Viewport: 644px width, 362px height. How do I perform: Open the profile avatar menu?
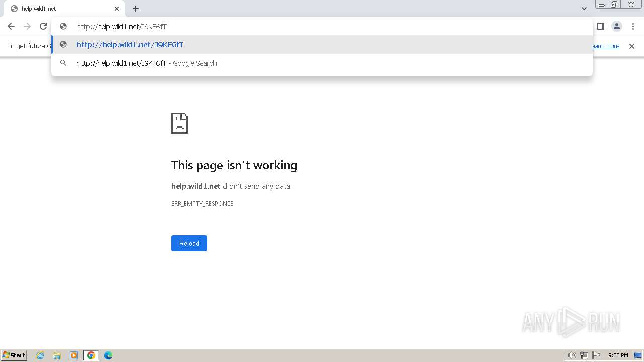click(617, 26)
